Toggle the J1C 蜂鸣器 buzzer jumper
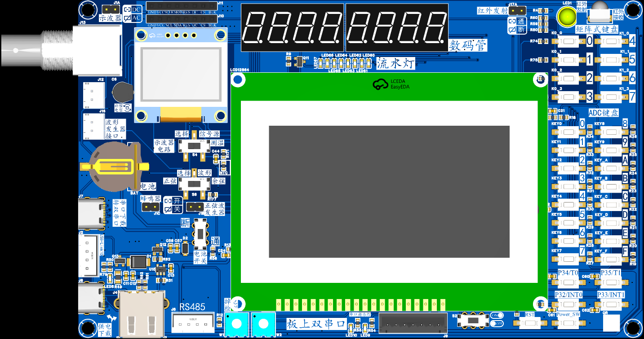Viewport: 644px width, 339px height. coord(150,207)
